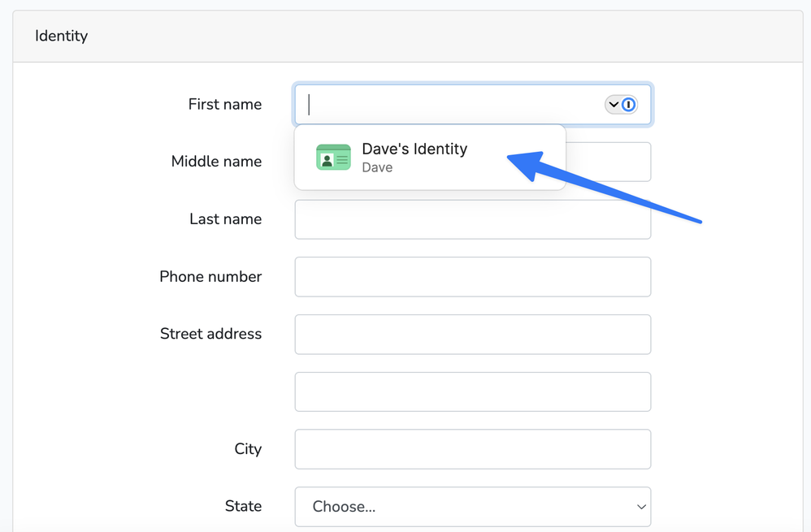Click the "State" label text

tap(243, 506)
